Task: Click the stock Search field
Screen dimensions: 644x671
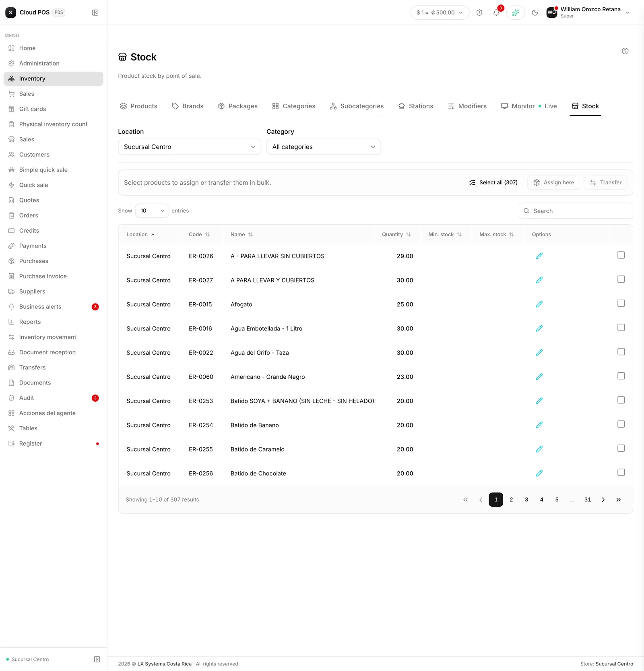Action: click(x=576, y=211)
